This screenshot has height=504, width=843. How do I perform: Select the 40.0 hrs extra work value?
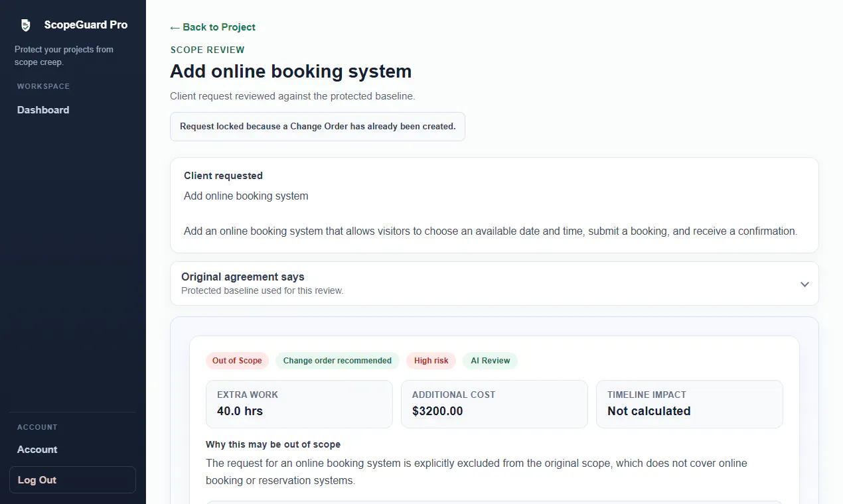point(240,411)
